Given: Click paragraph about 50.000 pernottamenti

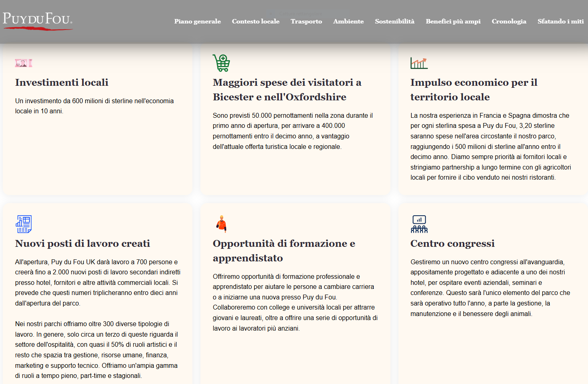Looking at the screenshot, I should coord(293,131).
